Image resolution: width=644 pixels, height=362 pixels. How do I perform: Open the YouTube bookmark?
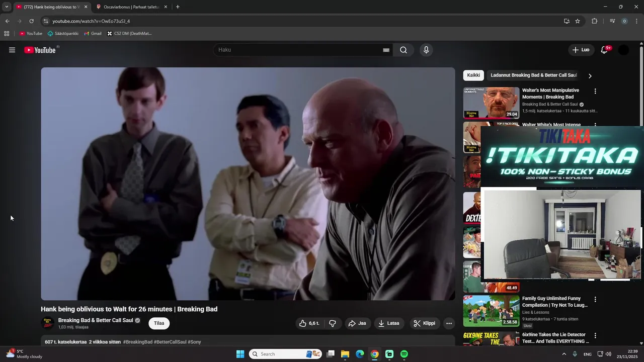click(x=31, y=34)
